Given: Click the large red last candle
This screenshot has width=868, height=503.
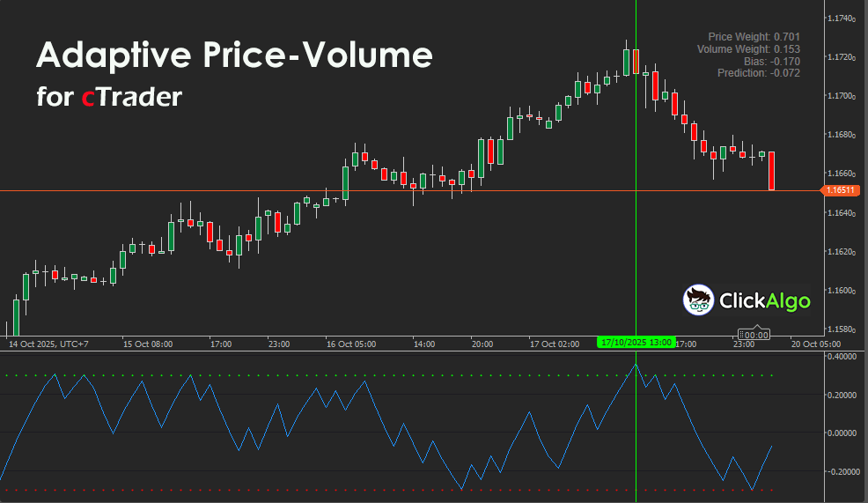Looking at the screenshot, I should coord(771,171).
